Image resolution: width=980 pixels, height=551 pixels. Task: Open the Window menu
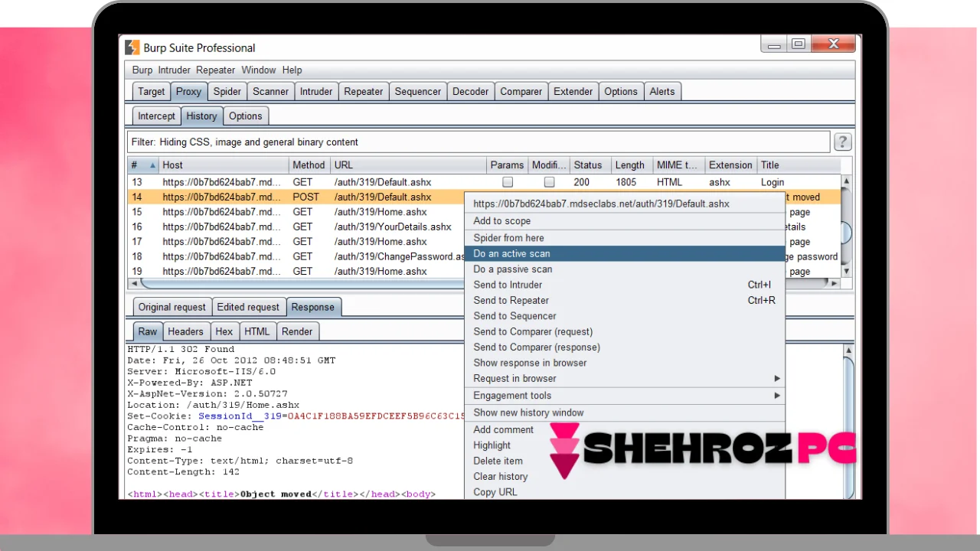pyautogui.click(x=259, y=70)
